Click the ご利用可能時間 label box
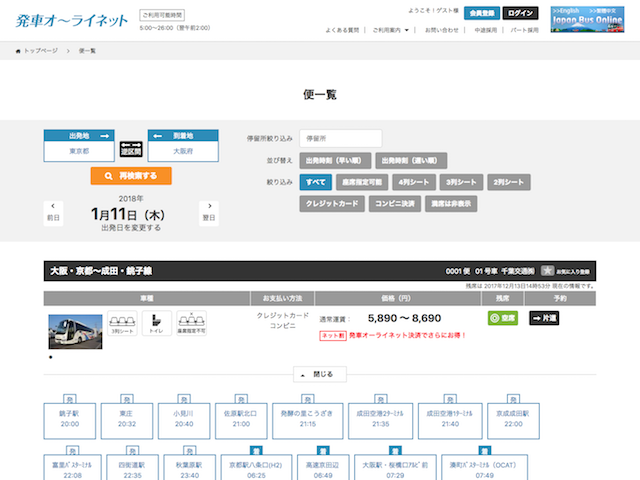Viewport: 640px width, 480px height. click(162, 15)
